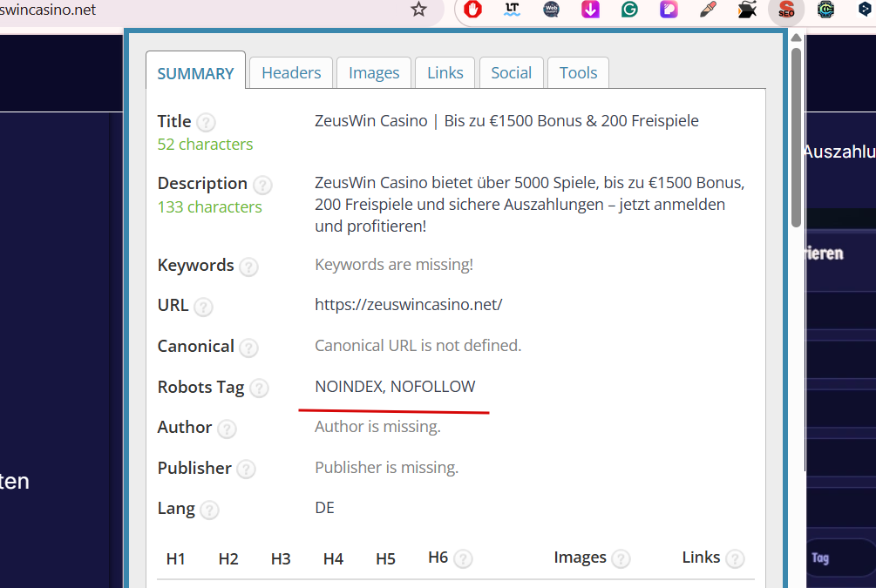Open the WebChatGPT extension icon
Image resolution: width=876 pixels, height=588 pixels.
tap(551, 10)
